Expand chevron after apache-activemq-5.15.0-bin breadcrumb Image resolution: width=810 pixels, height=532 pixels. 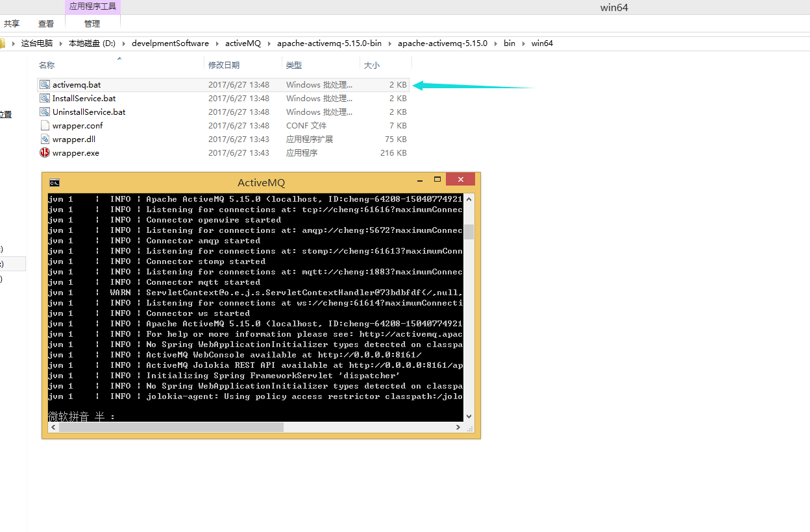390,43
